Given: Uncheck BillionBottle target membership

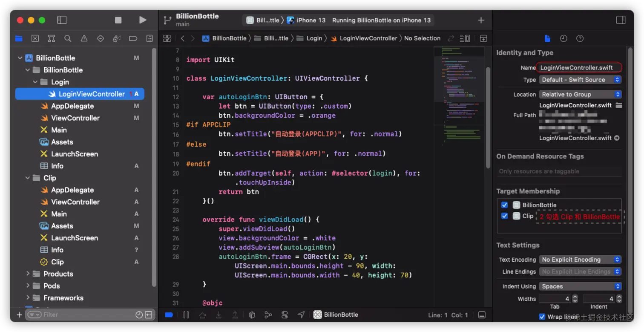Looking at the screenshot, I should [x=505, y=205].
